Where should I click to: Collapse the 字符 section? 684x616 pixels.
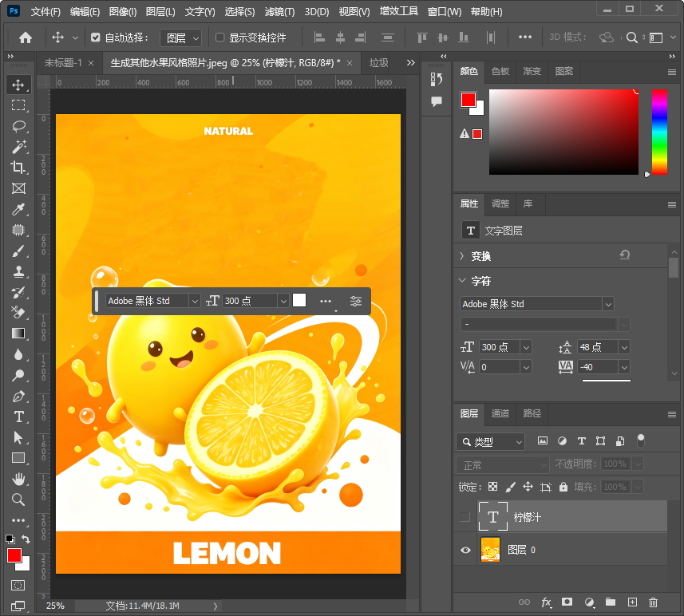pyautogui.click(x=462, y=281)
